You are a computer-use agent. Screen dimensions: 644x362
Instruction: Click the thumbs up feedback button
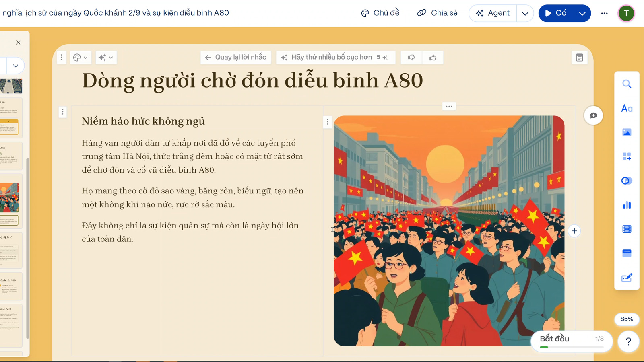pos(433,58)
